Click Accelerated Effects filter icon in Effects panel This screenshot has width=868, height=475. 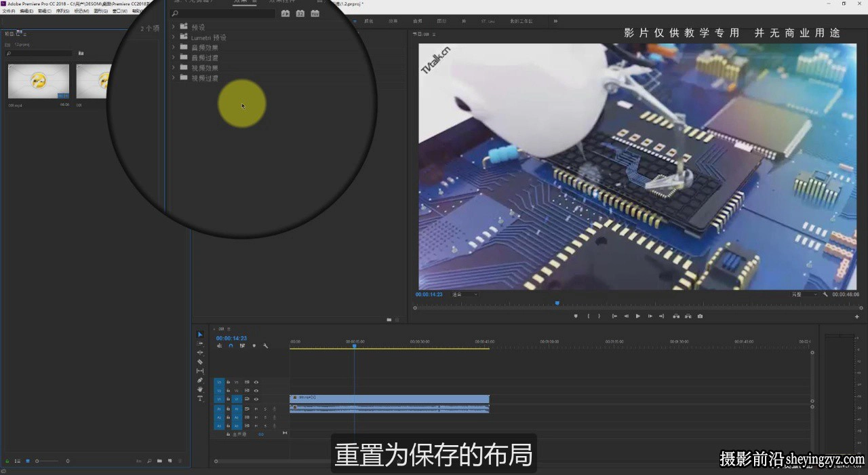pyautogui.click(x=285, y=13)
